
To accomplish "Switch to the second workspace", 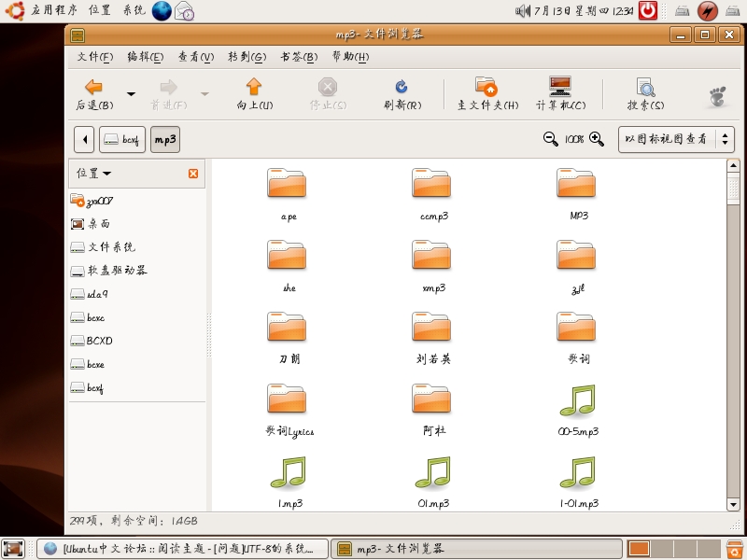I will [x=662, y=549].
